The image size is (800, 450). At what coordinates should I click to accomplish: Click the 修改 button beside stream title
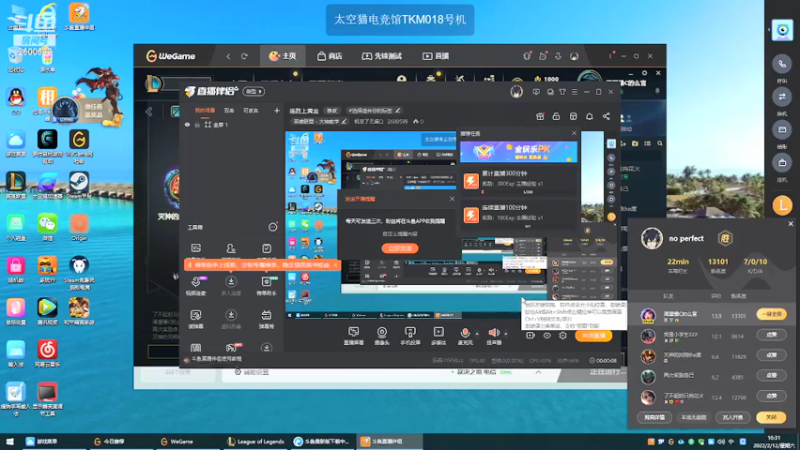(x=332, y=110)
